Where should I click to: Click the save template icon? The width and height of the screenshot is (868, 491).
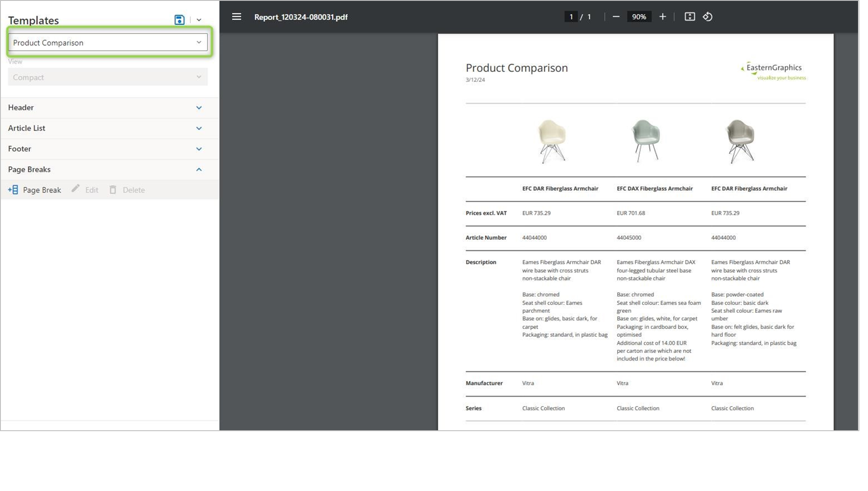click(179, 20)
